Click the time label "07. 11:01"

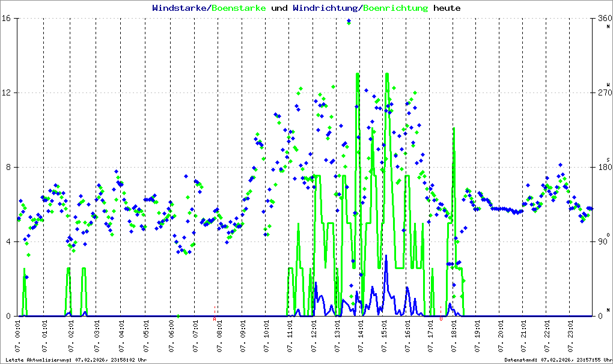click(x=290, y=336)
